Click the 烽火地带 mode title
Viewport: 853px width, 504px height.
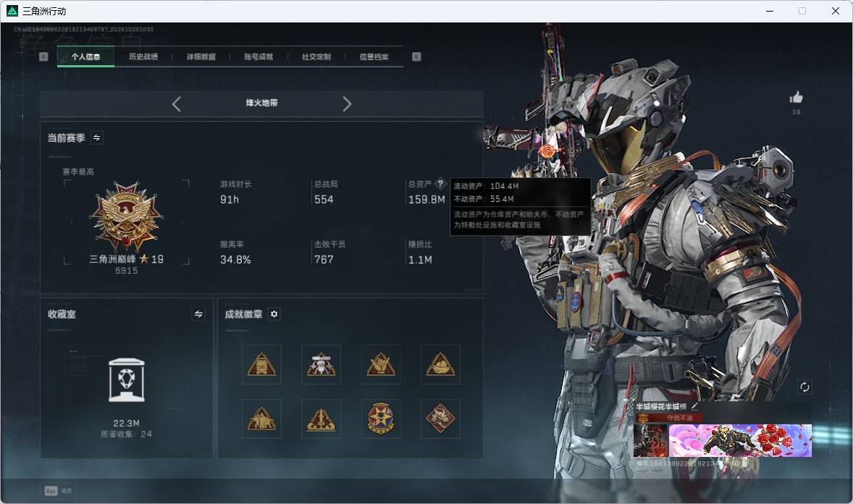[261, 103]
